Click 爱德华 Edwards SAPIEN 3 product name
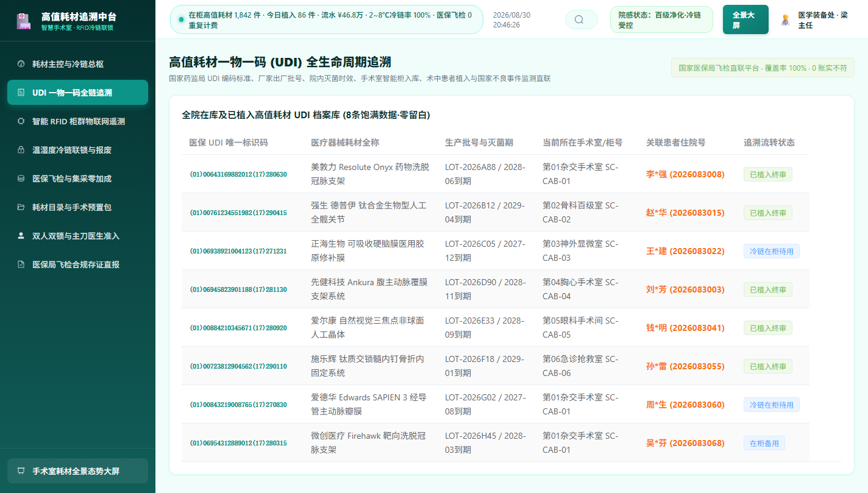868x493 pixels. [369, 405]
